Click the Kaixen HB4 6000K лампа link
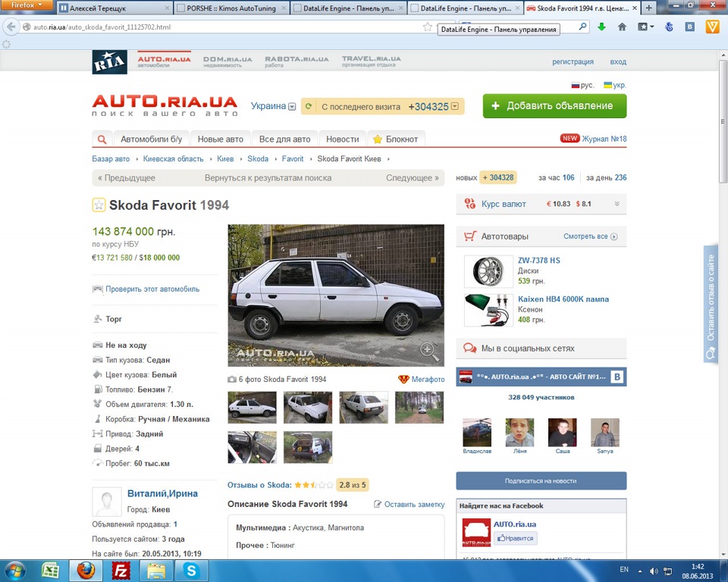The image size is (728, 582). 563,299
